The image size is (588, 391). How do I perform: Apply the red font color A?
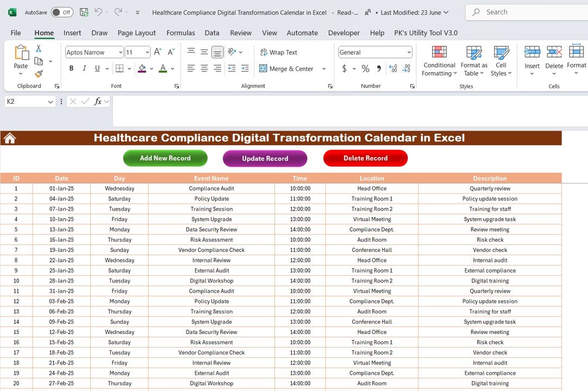162,68
